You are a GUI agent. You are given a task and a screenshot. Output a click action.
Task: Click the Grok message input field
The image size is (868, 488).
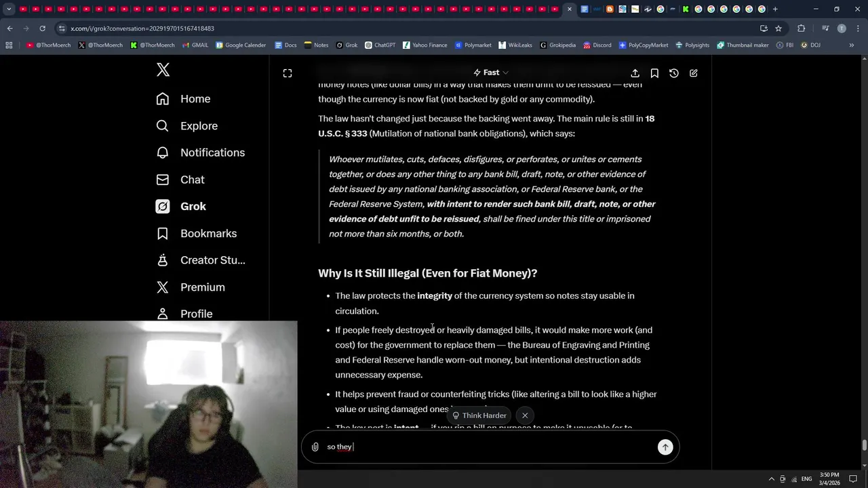pyautogui.click(x=490, y=447)
